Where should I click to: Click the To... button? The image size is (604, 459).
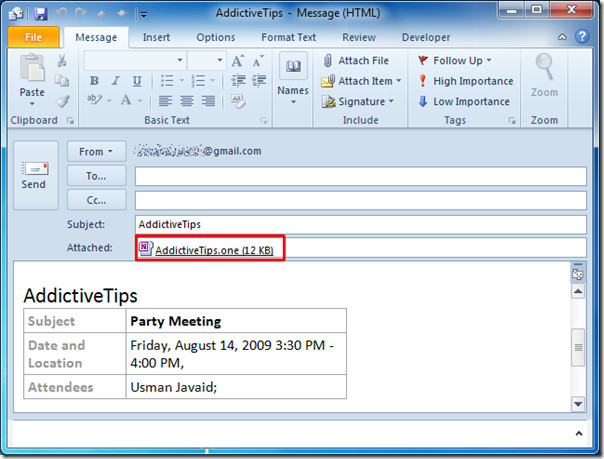click(96, 176)
